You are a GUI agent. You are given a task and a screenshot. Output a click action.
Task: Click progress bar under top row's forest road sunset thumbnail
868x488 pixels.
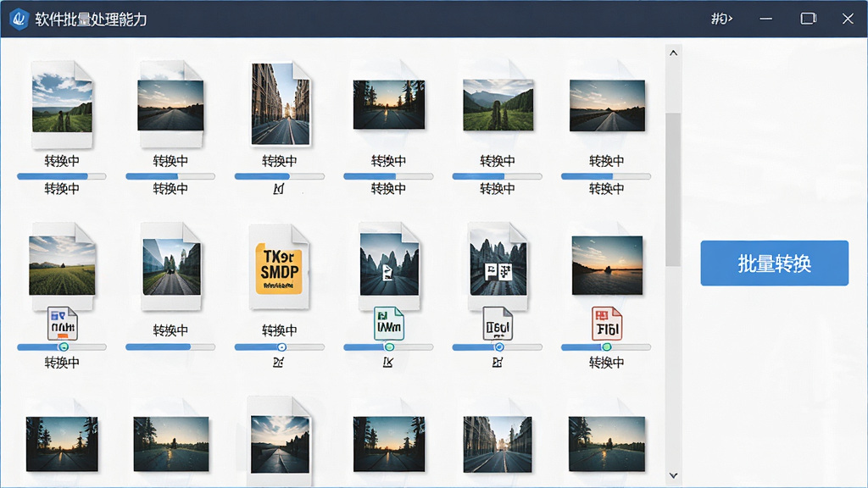388,176
